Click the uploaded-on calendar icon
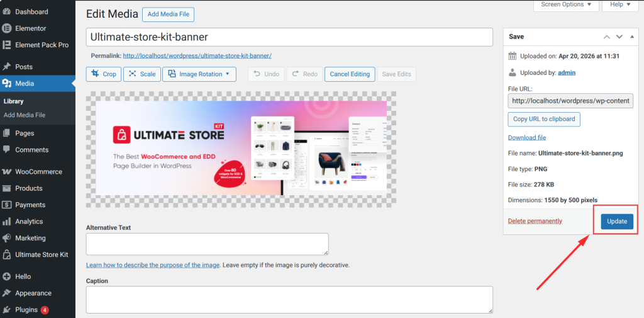 512,56
